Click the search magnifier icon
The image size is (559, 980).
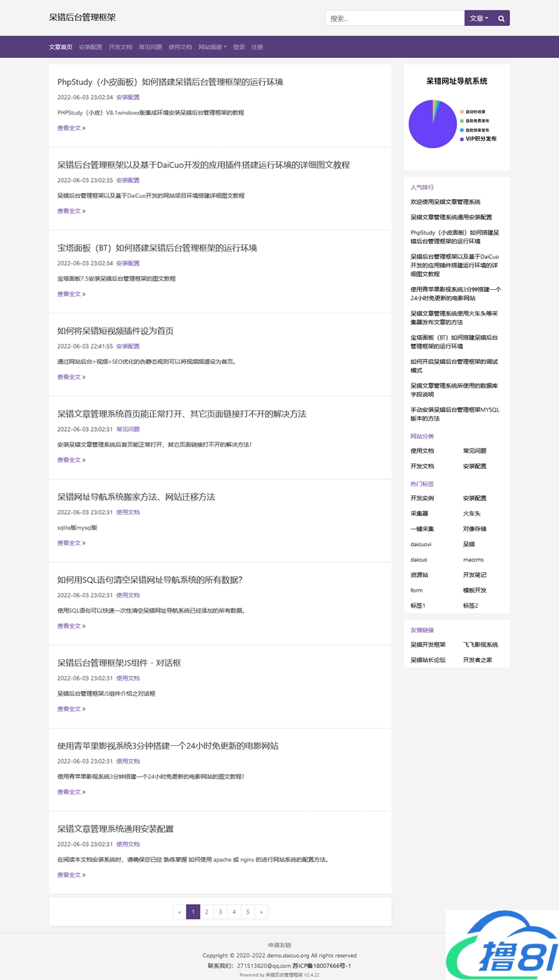(501, 17)
